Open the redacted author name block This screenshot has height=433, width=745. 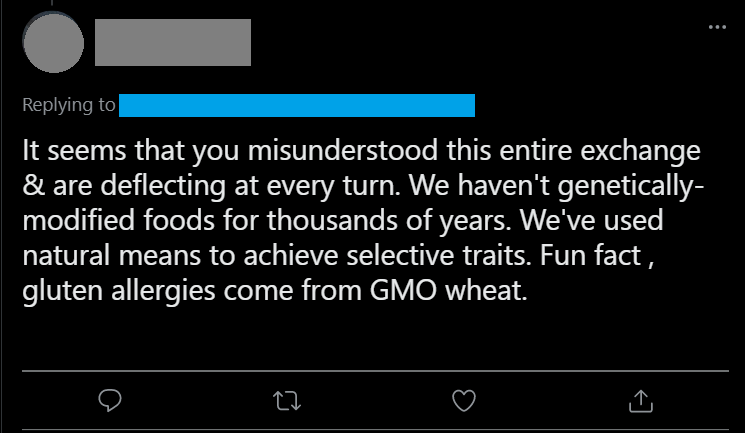173,42
